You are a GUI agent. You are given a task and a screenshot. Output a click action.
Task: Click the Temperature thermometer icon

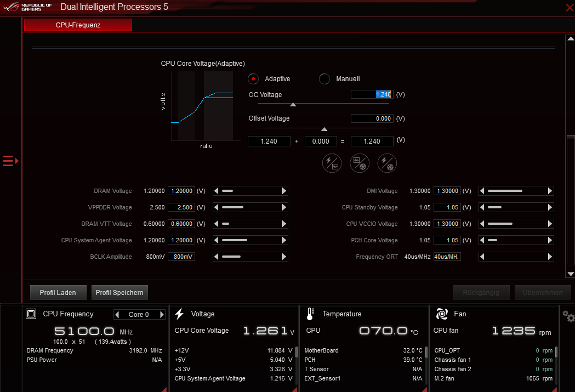pyautogui.click(x=310, y=314)
